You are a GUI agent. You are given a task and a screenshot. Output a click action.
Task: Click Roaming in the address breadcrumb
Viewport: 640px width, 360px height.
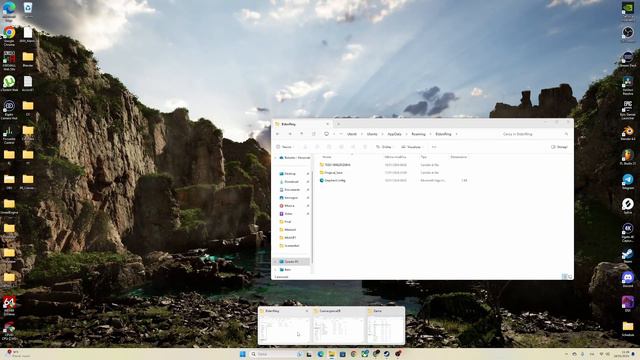click(418, 134)
